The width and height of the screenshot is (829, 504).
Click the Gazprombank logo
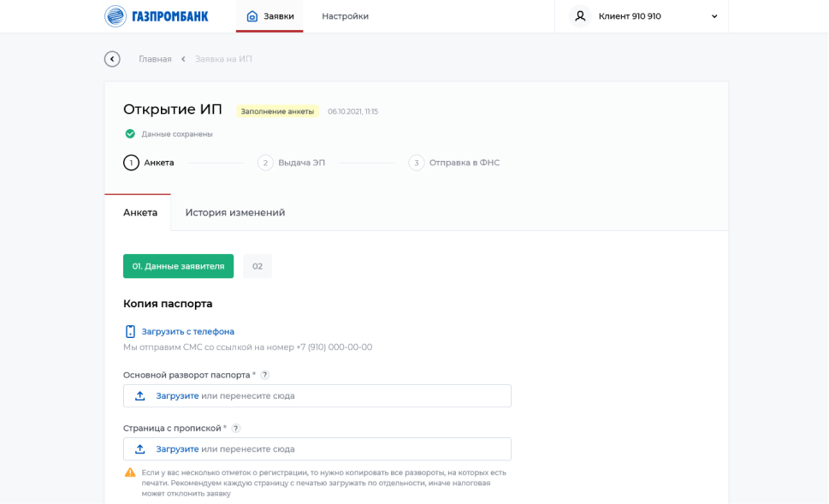pos(157,16)
